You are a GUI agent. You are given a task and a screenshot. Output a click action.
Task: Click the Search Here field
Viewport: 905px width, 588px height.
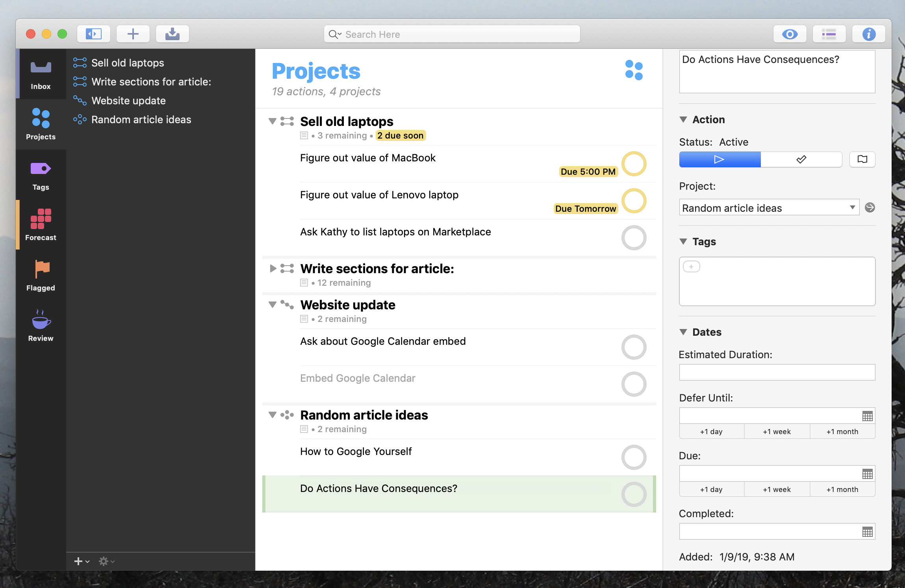pos(451,34)
